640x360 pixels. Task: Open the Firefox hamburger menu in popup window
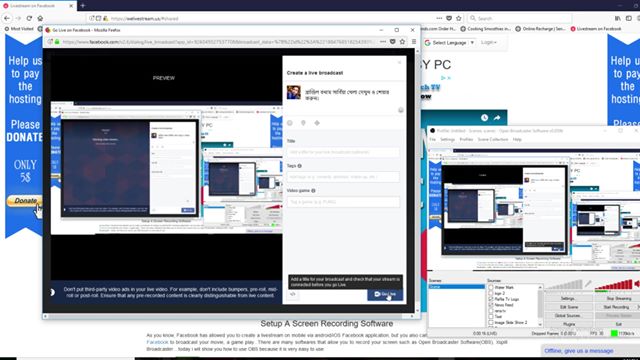[413, 42]
